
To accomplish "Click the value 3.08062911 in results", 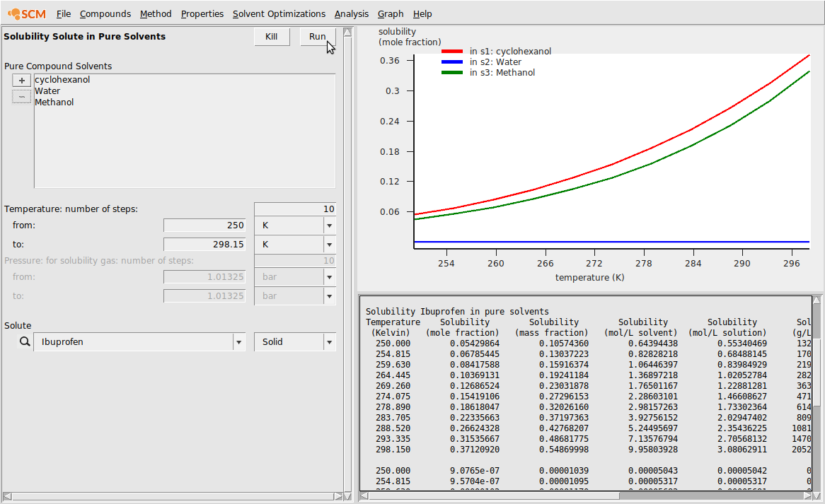I will (742, 450).
